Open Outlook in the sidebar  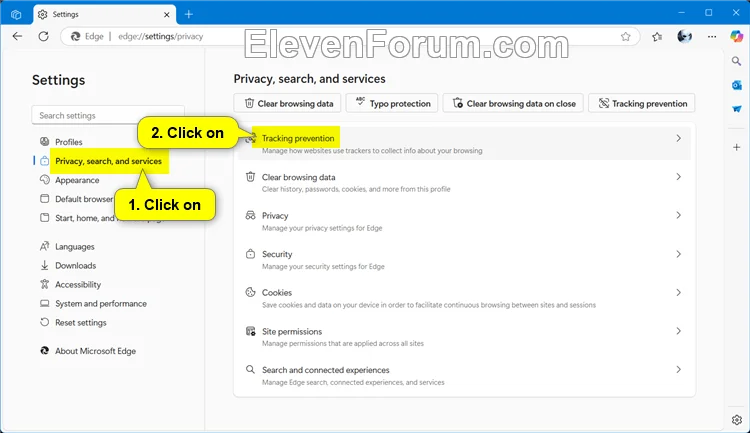coord(737,85)
